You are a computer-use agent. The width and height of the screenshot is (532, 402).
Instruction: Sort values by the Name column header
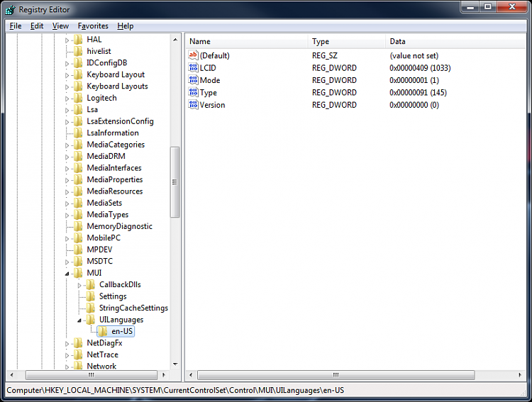(247, 41)
